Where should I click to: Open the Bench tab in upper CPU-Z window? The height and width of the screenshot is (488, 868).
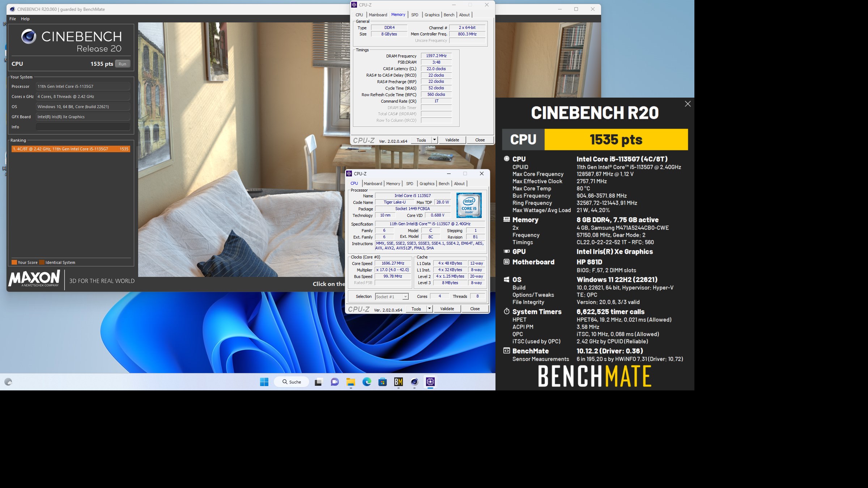pyautogui.click(x=449, y=15)
